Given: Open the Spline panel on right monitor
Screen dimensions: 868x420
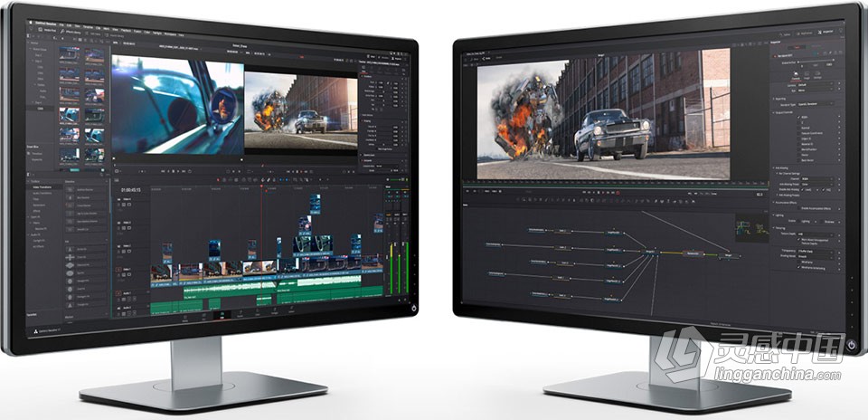Looking at the screenshot, I should pos(786,35).
